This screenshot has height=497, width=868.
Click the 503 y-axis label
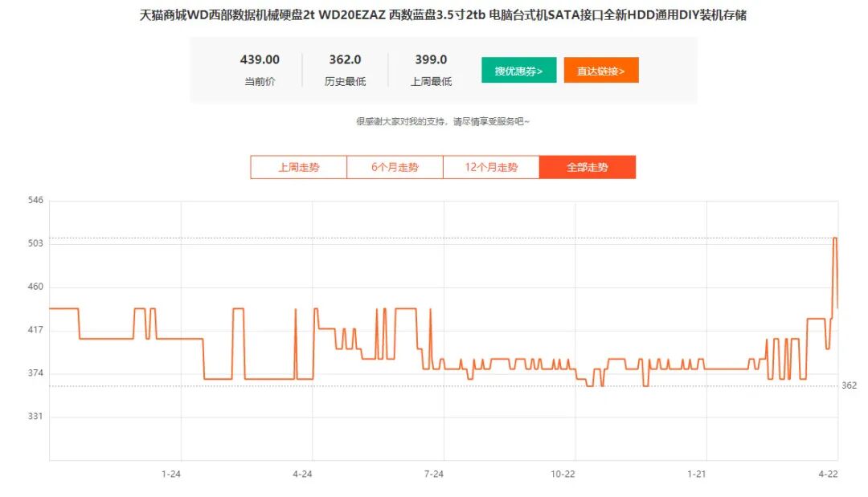[x=35, y=243]
